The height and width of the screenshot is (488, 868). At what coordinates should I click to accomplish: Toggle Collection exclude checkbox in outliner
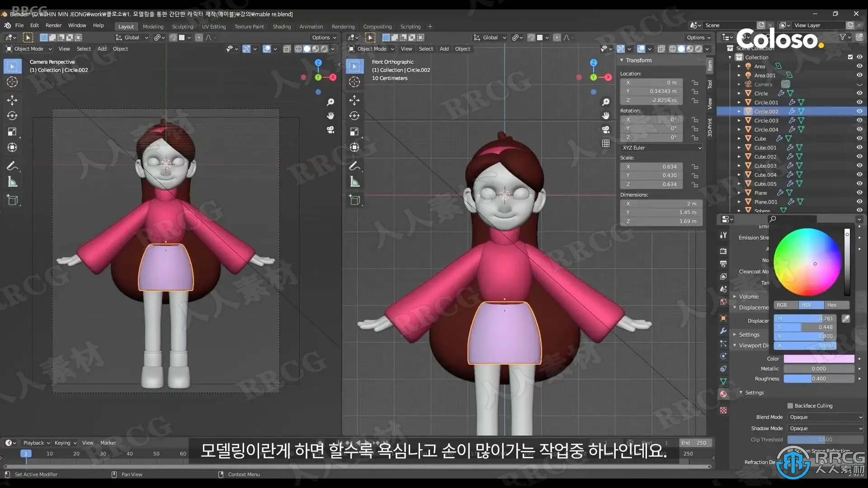pos(850,57)
